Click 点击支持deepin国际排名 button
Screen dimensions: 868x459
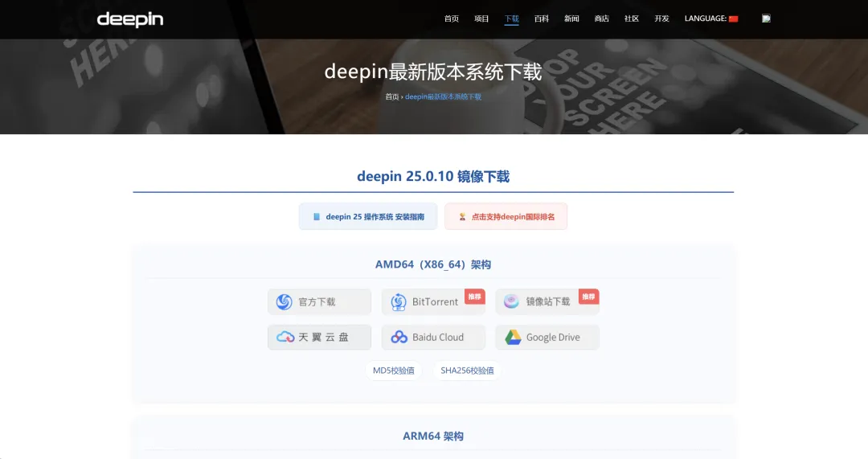(x=506, y=216)
